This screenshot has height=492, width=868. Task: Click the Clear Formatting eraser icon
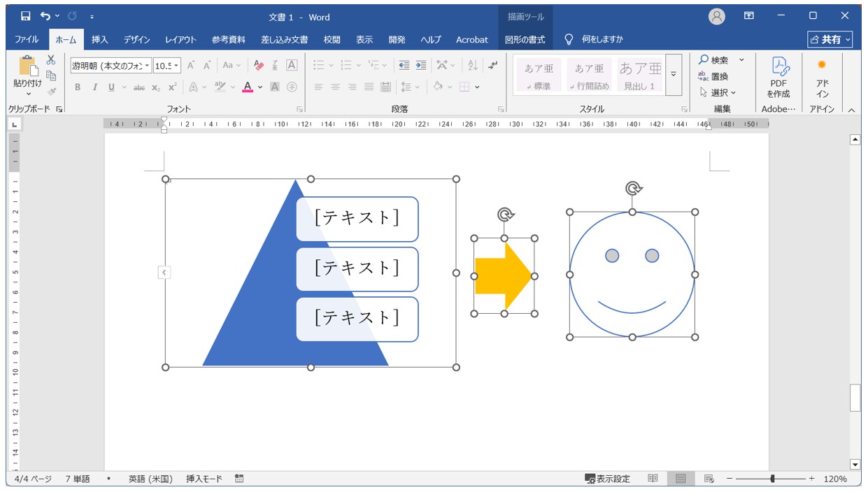tap(259, 66)
